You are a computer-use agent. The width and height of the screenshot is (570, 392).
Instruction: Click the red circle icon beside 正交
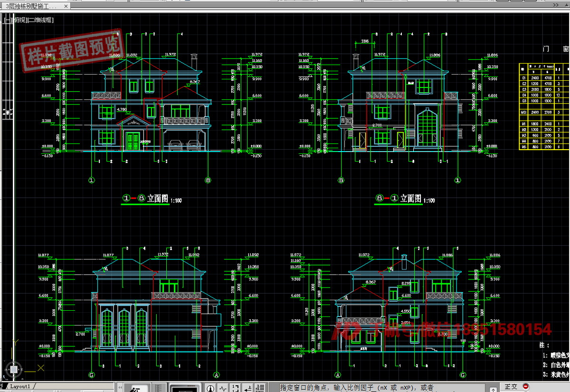(525, 387)
